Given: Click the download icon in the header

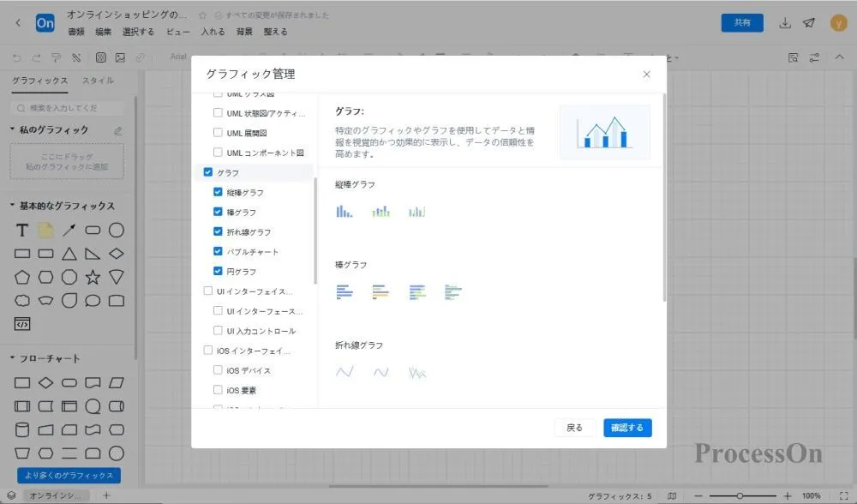Looking at the screenshot, I should coord(784,23).
